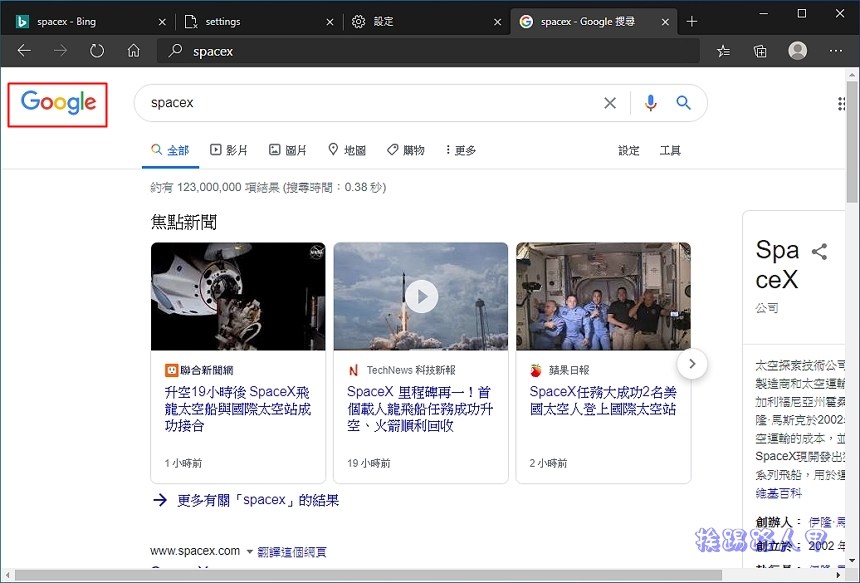Click the astronauts in space station thumbnail
Screen dimensions: 860x583
click(603, 296)
